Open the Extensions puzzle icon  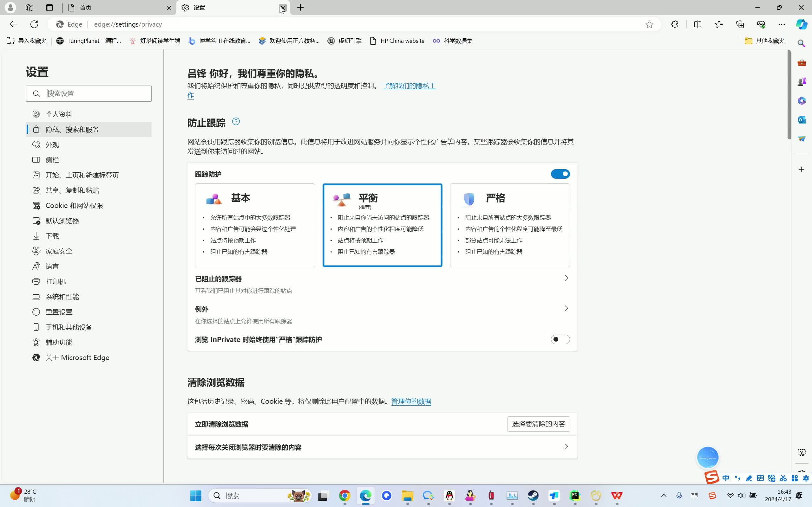(x=674, y=24)
